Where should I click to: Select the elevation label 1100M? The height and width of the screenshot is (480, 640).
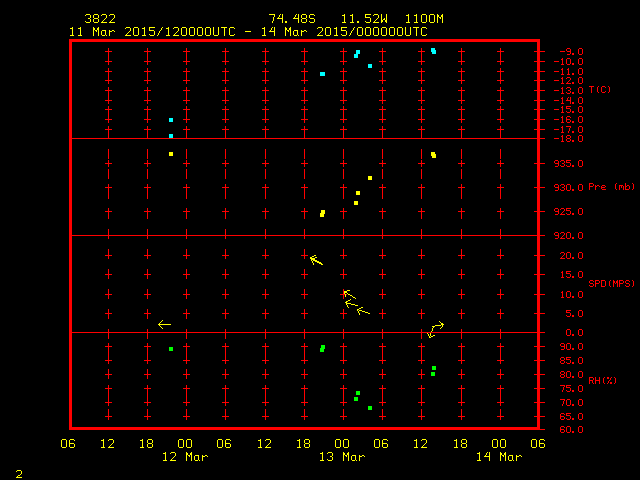click(423, 19)
